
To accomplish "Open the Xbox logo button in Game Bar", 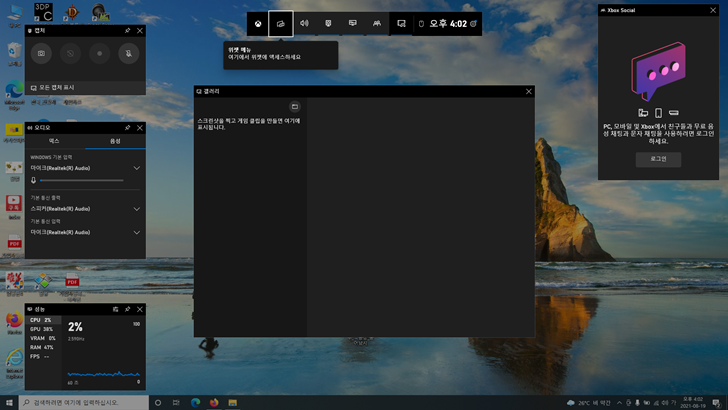I will pyautogui.click(x=258, y=24).
